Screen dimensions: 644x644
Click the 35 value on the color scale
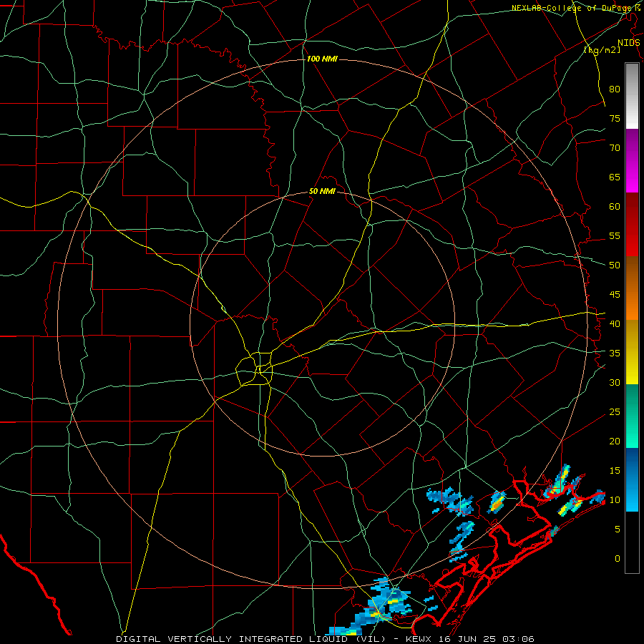click(x=615, y=353)
